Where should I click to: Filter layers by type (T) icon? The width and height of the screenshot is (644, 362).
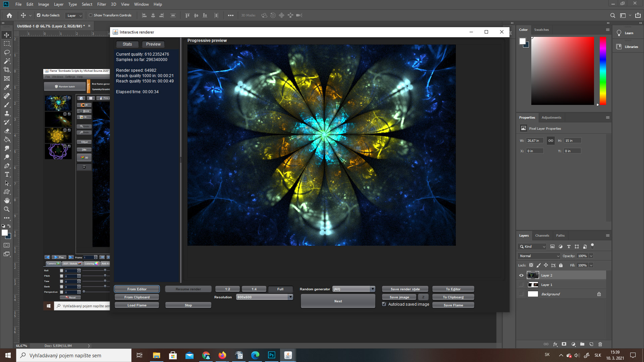(569, 246)
